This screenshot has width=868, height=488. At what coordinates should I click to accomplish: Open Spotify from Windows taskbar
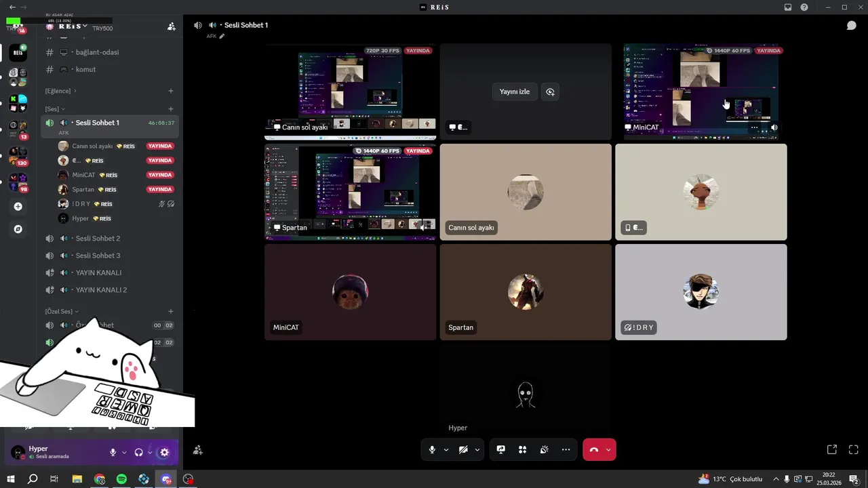[x=121, y=479]
